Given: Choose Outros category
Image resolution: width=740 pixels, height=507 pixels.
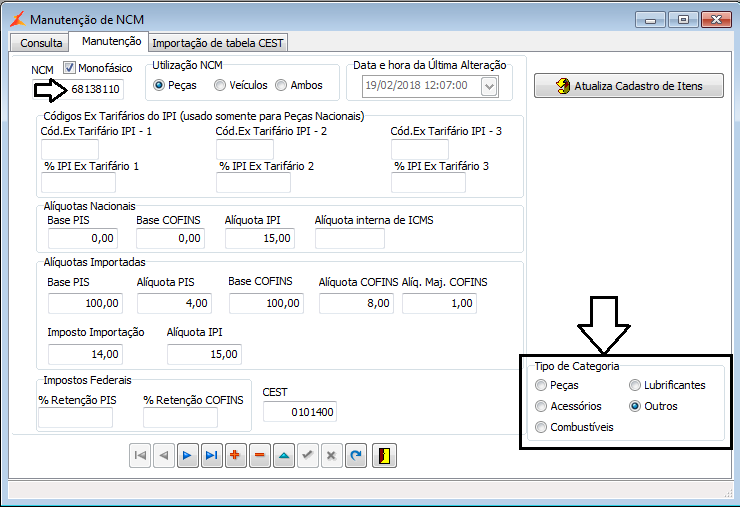Looking at the screenshot, I should [x=635, y=406].
